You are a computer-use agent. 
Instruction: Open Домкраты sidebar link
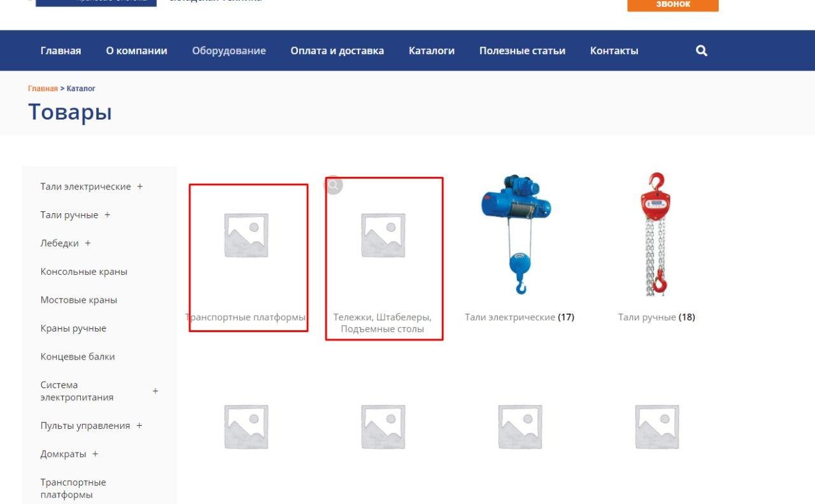point(63,454)
